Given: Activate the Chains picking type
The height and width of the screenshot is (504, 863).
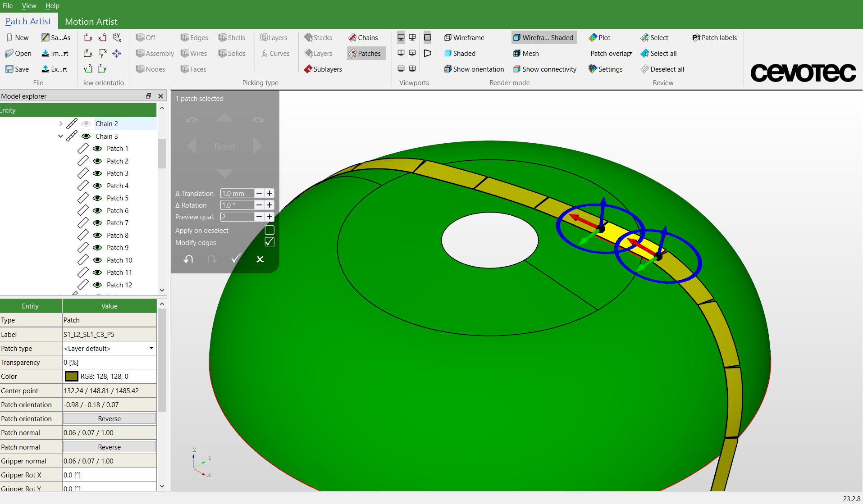Looking at the screenshot, I should point(363,38).
